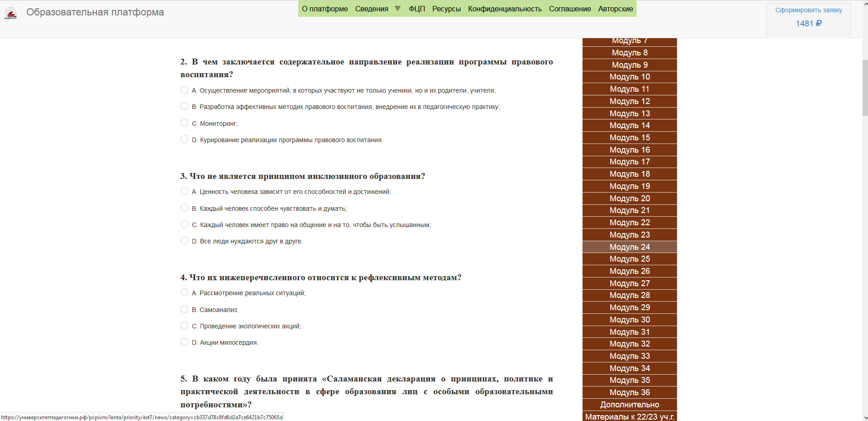Image resolution: width=868 pixels, height=421 pixels.
Task: Open Модуль 31 in the sidebar
Action: tap(629, 332)
